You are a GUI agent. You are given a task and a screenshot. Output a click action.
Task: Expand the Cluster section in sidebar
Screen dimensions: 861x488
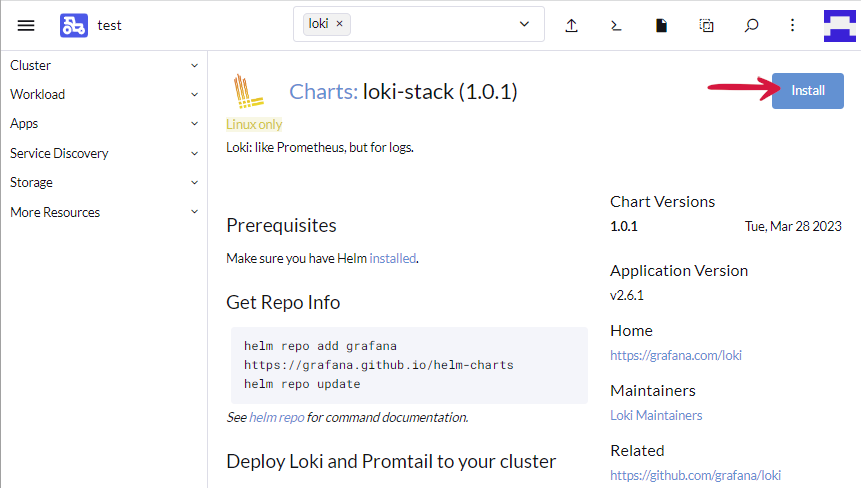(x=100, y=65)
